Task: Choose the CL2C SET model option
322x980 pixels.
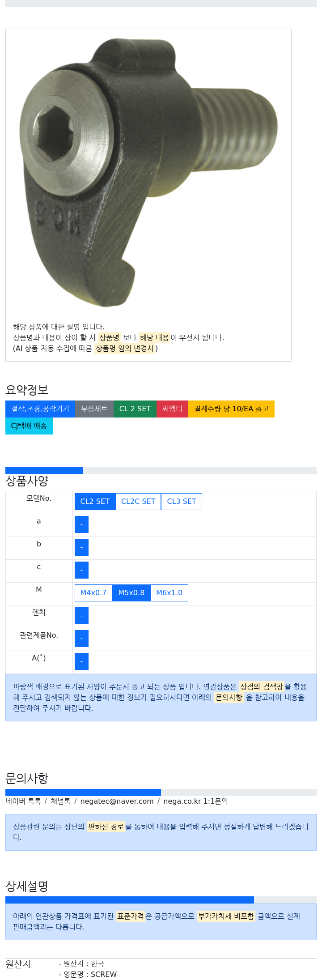Action: (x=138, y=501)
